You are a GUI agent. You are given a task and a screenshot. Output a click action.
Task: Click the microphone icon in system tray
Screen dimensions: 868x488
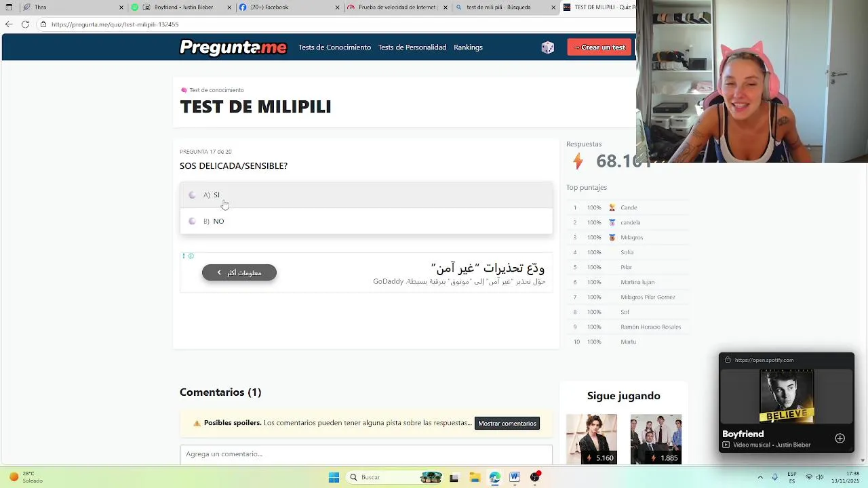tap(774, 477)
